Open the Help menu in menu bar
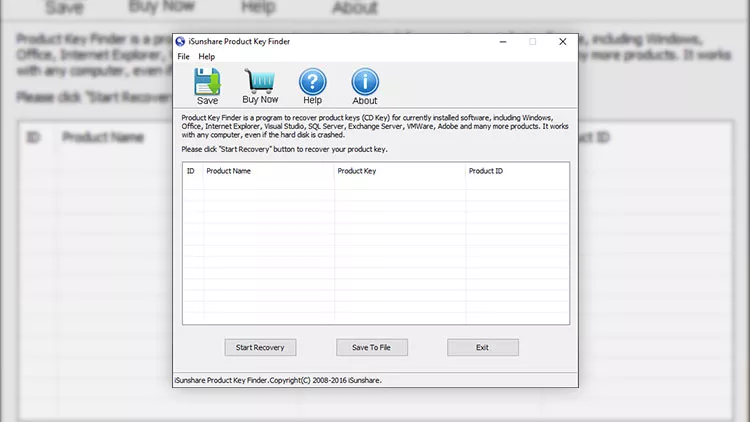 coord(207,56)
